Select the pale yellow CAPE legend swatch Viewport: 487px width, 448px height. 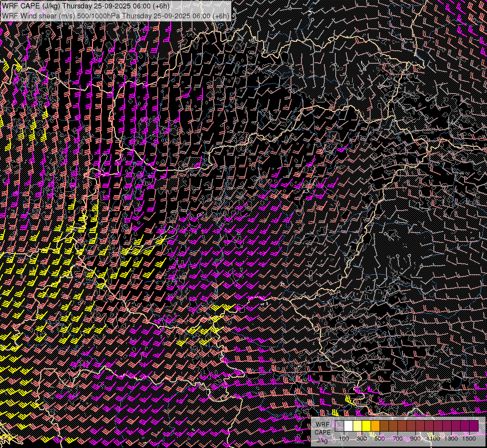click(358, 426)
